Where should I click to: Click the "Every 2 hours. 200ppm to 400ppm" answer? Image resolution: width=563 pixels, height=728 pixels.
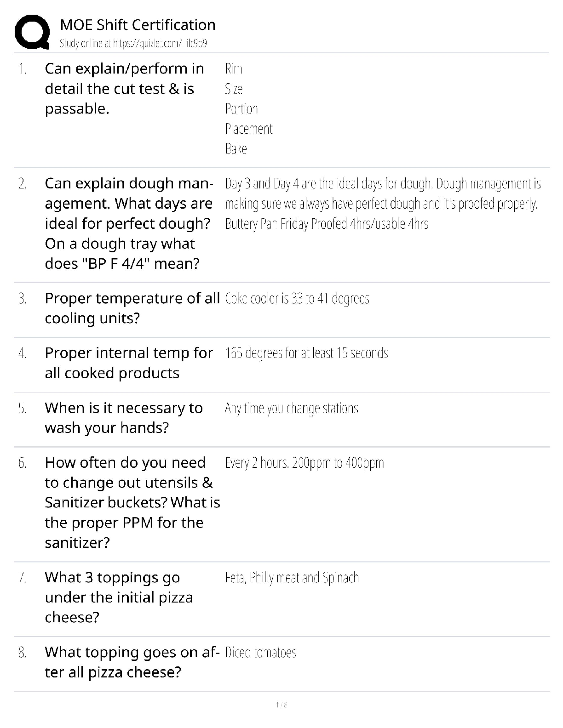[304, 463]
